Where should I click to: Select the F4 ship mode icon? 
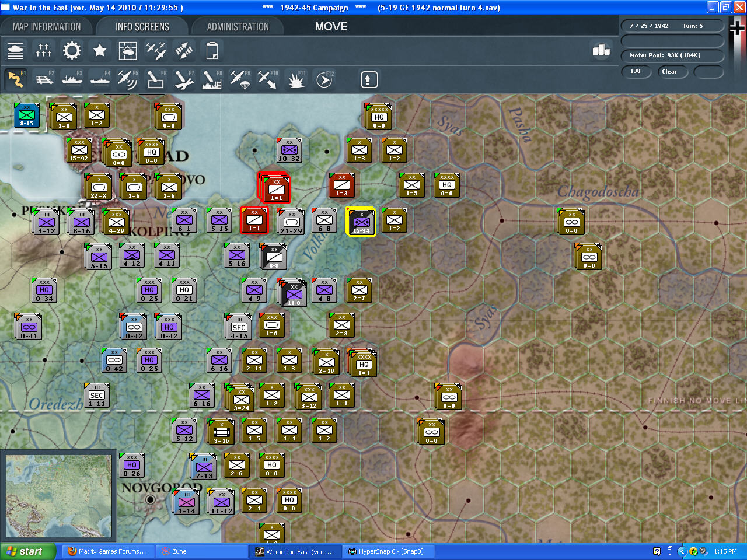click(100, 79)
